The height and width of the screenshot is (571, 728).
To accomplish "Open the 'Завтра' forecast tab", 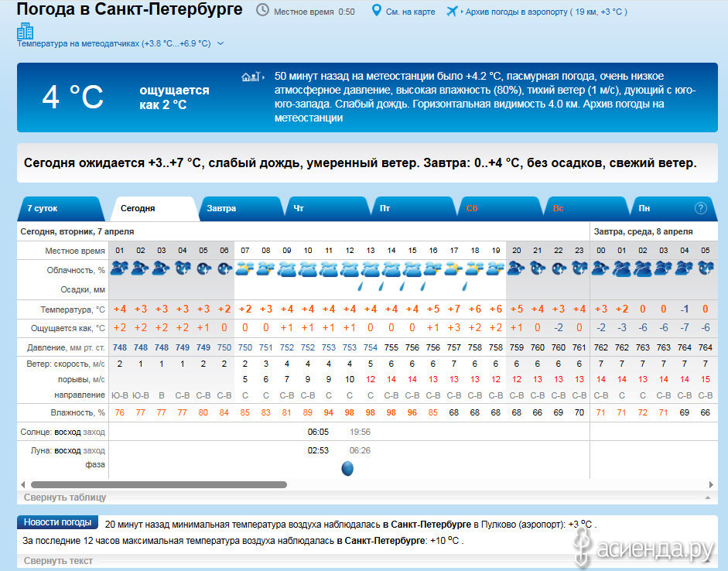I will [x=221, y=209].
